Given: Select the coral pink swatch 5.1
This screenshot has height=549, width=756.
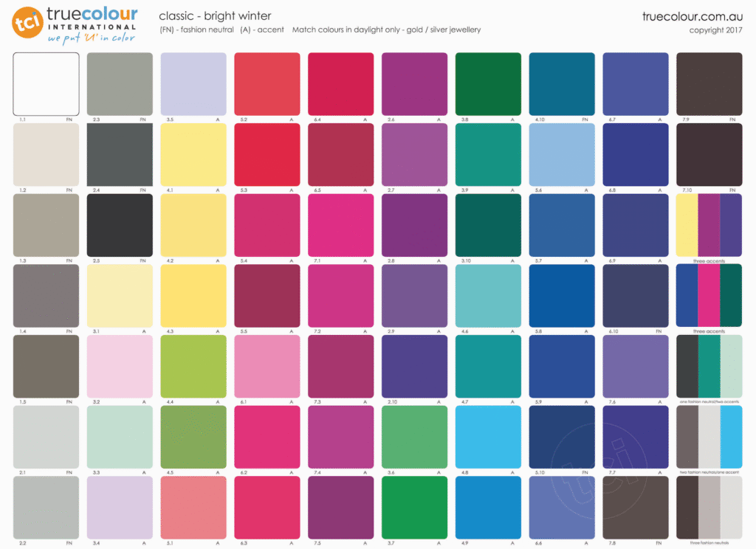Looking at the screenshot, I should point(193,508).
